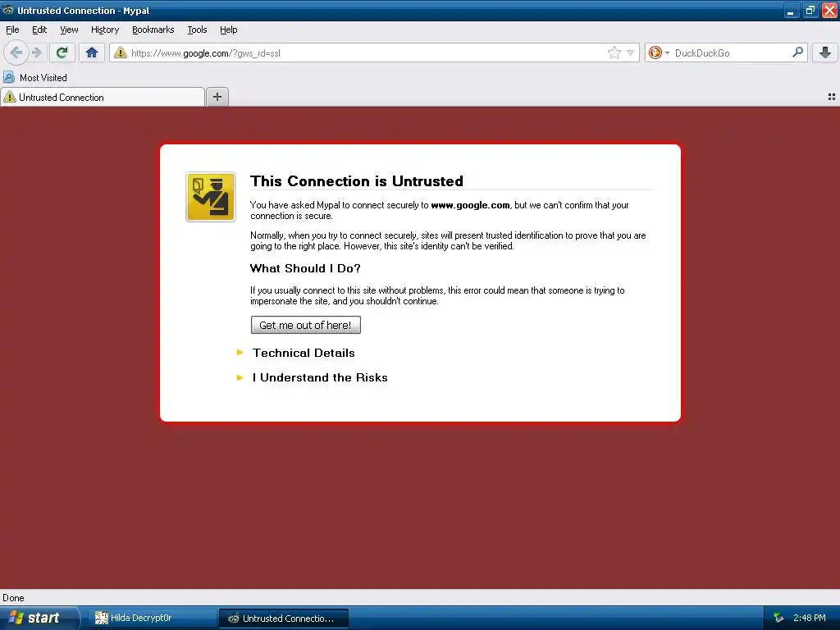
Task: Open the Edit menu
Action: point(39,30)
